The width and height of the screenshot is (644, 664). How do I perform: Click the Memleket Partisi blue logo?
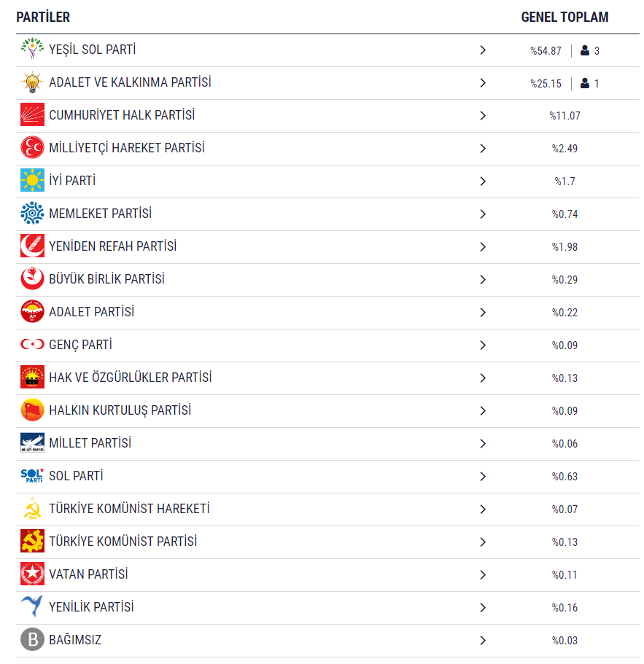coord(32,214)
